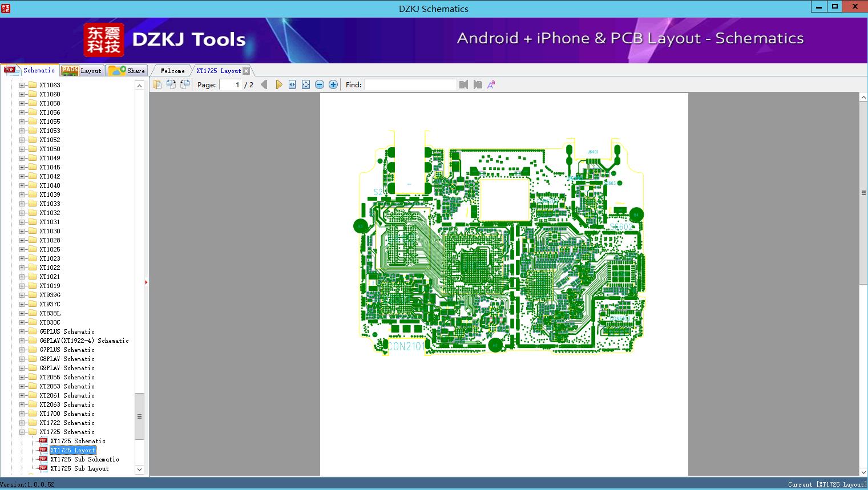
Task: Find previous match
Action: coord(463,84)
